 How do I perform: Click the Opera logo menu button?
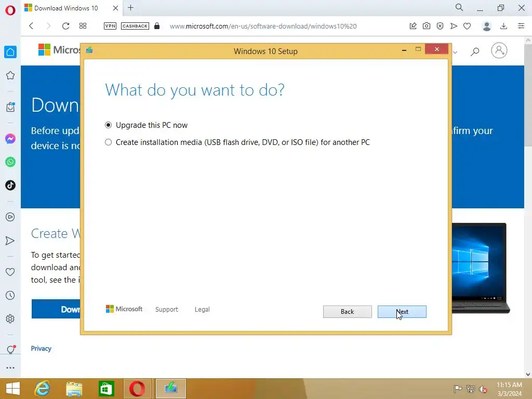pos(10,10)
